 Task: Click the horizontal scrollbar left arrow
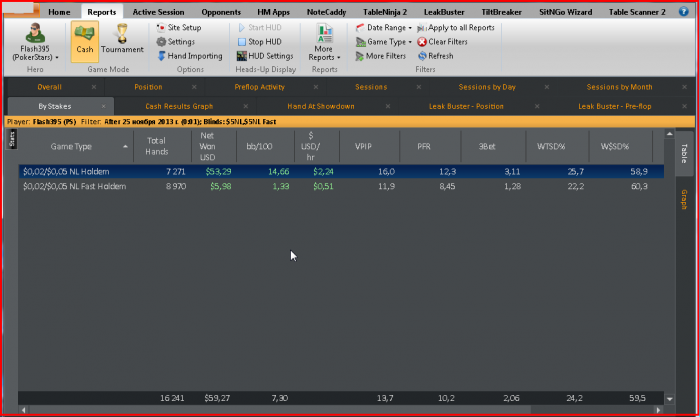24,410
